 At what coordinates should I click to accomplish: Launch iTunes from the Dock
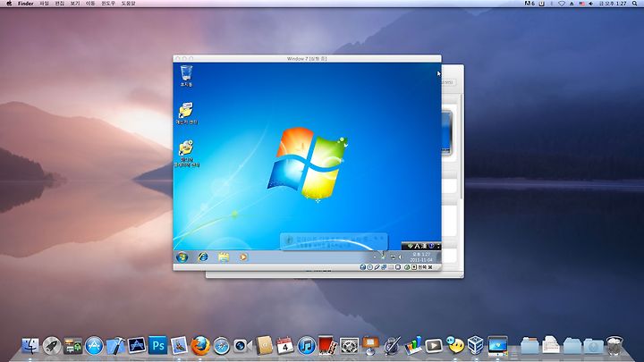[307, 346]
